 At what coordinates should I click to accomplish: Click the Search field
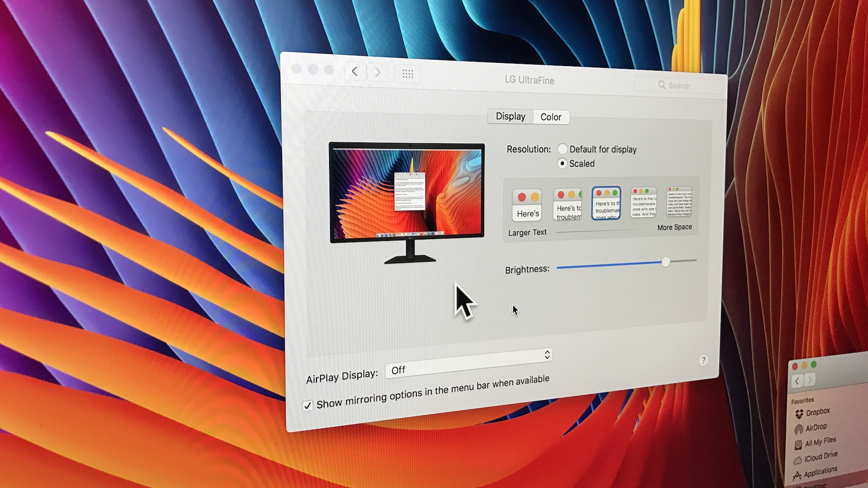678,85
